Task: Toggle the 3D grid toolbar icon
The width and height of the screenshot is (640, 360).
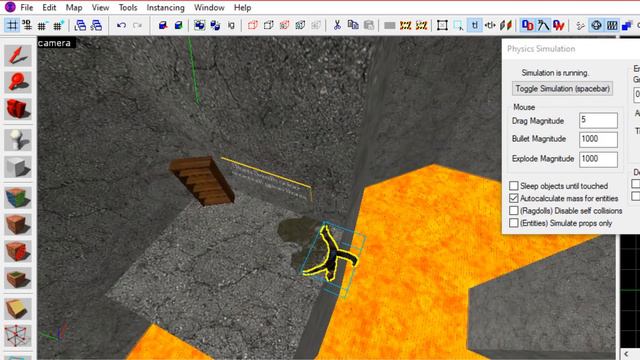Action: tap(27, 25)
